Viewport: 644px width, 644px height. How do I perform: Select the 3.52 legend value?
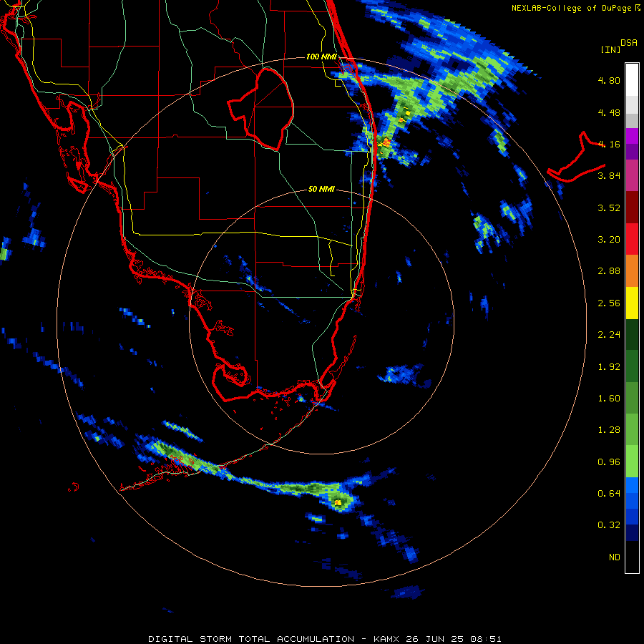click(x=609, y=208)
